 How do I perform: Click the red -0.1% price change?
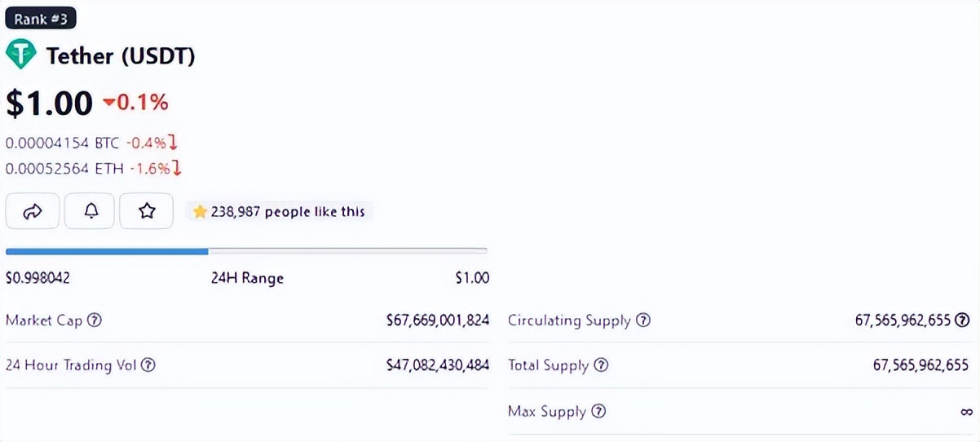[x=136, y=103]
